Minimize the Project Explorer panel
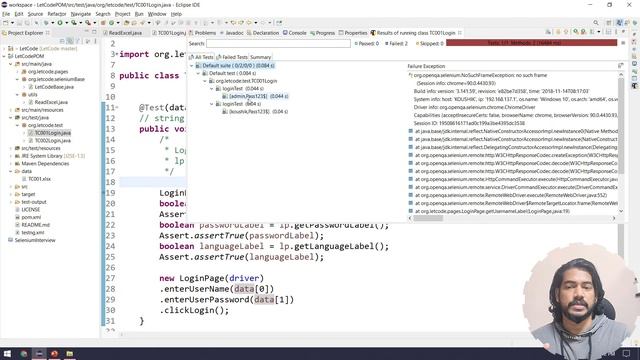640x360 pixels. coord(87,31)
